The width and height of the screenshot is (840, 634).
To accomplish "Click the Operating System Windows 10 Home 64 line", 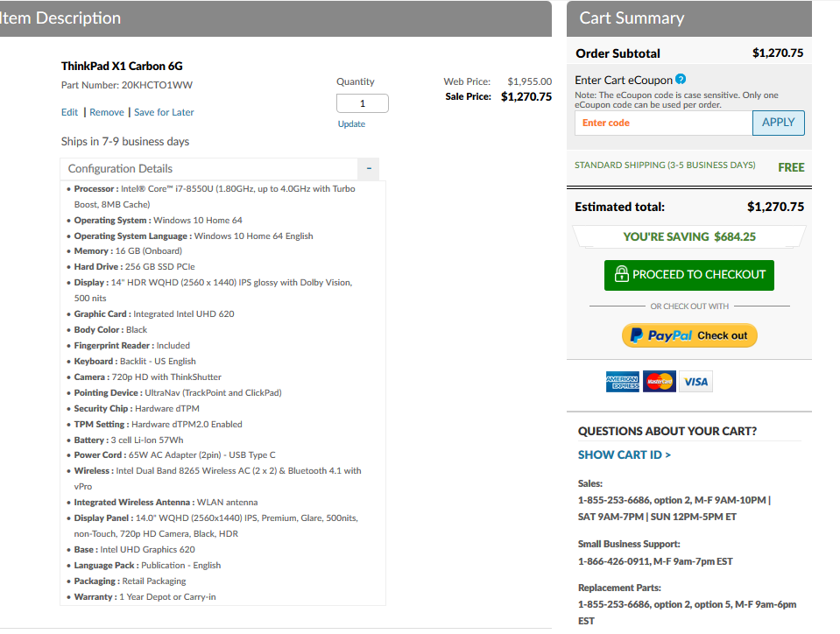I will tap(158, 220).
